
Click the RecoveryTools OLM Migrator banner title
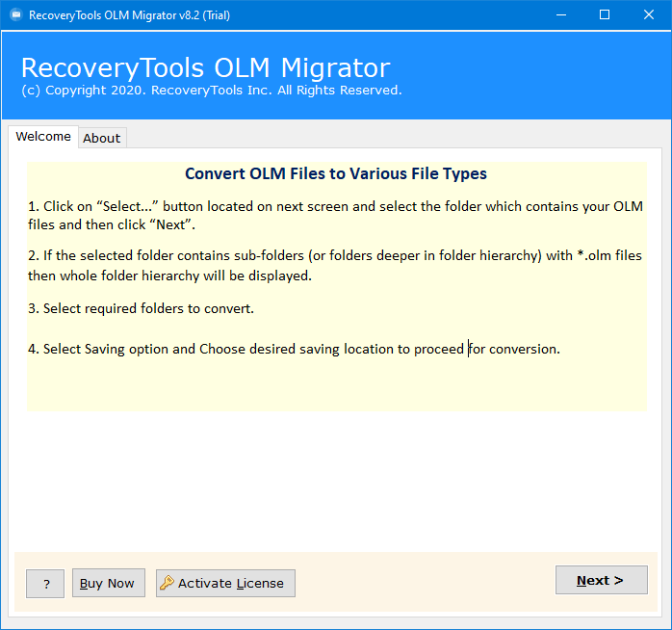(x=206, y=67)
